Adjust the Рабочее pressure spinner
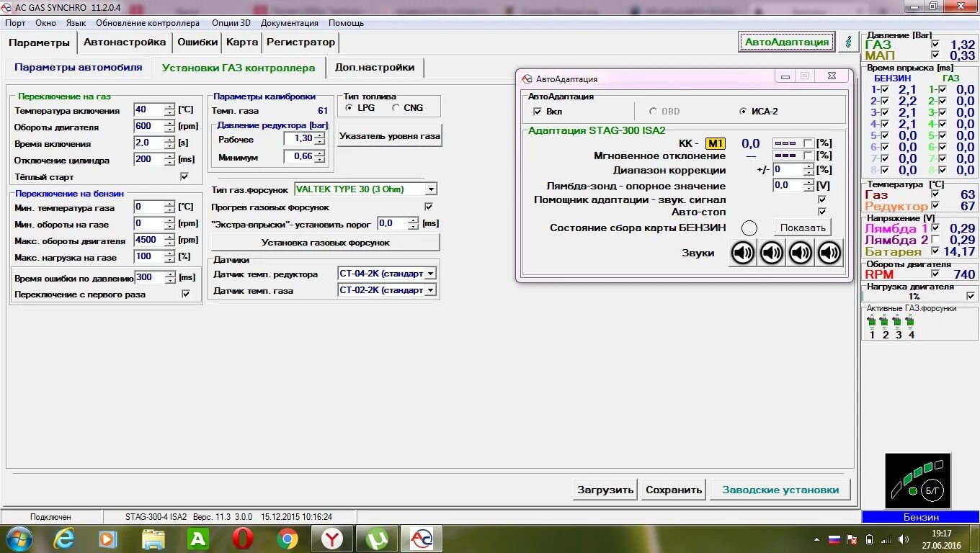Screen dimensions: 980x553 (319, 138)
